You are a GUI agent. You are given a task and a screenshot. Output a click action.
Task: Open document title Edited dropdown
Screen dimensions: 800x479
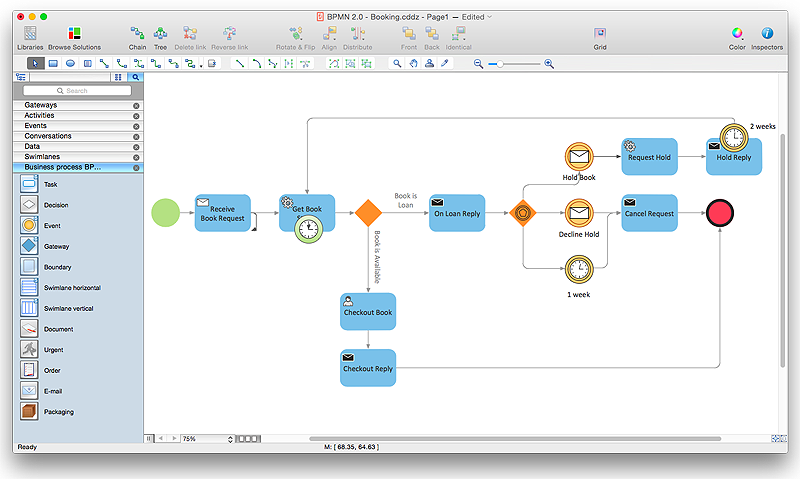coord(477,17)
